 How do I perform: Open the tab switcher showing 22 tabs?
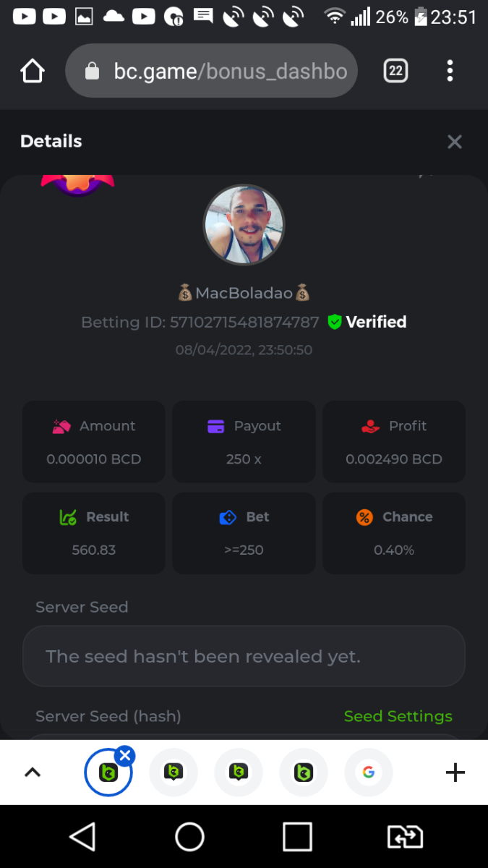pos(395,71)
